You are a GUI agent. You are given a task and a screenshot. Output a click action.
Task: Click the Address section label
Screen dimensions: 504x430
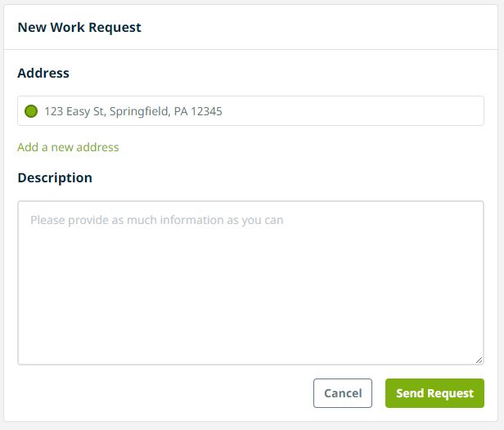[x=43, y=73]
